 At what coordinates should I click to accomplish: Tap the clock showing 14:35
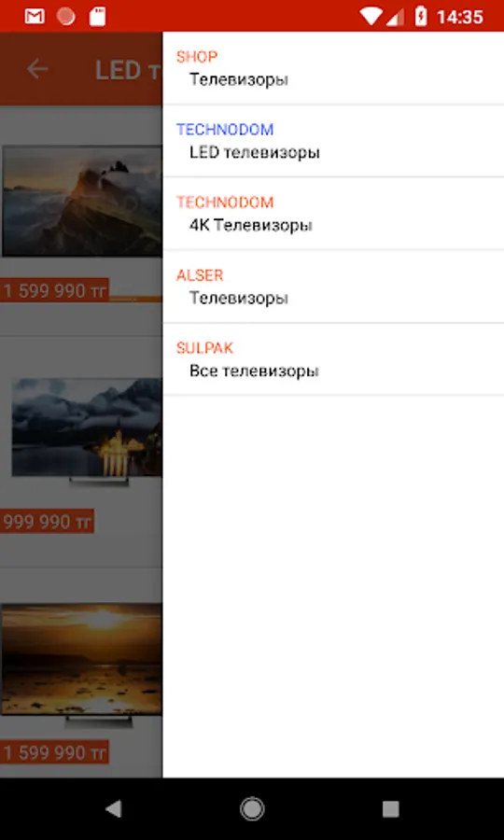(x=459, y=17)
